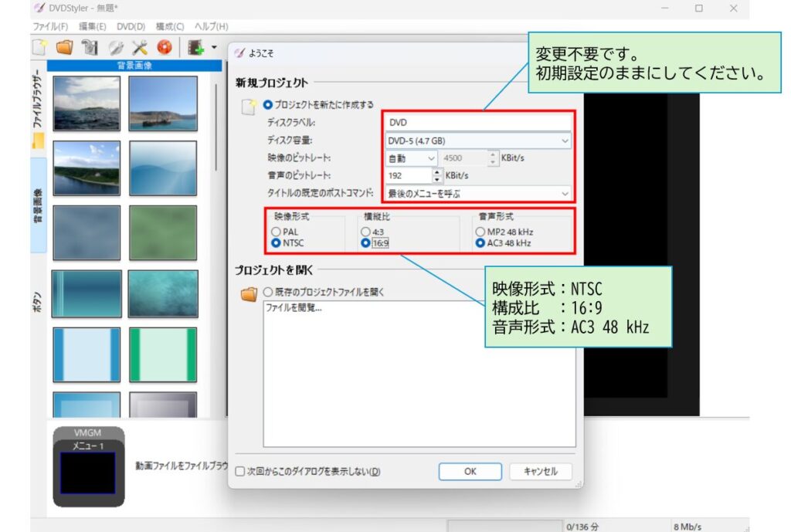Select MP2 48 kHz audio format

[x=481, y=232]
